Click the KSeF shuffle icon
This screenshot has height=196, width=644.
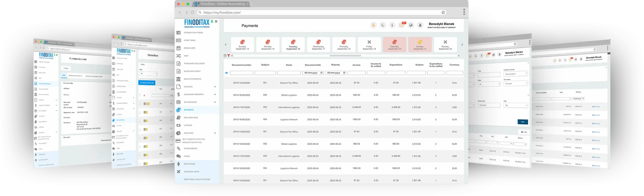179,56
